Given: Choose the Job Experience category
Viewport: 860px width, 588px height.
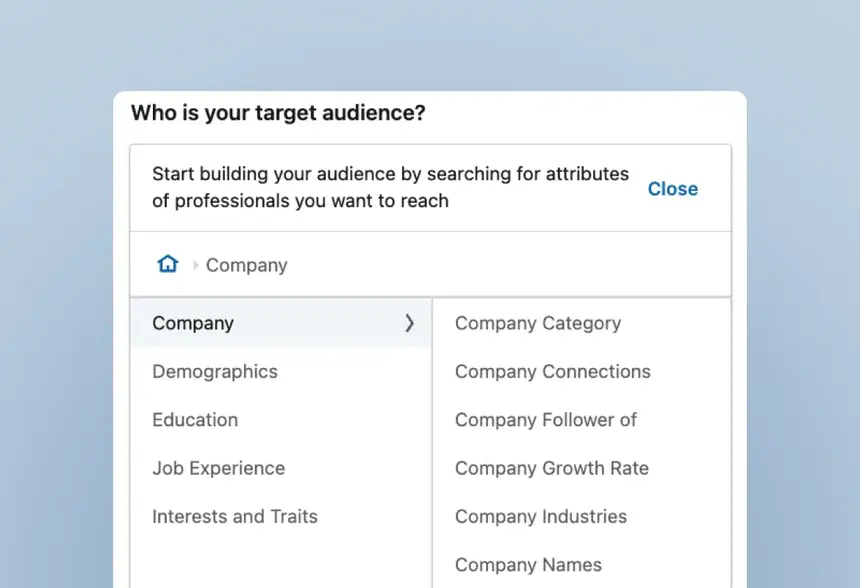Looking at the screenshot, I should 219,468.
